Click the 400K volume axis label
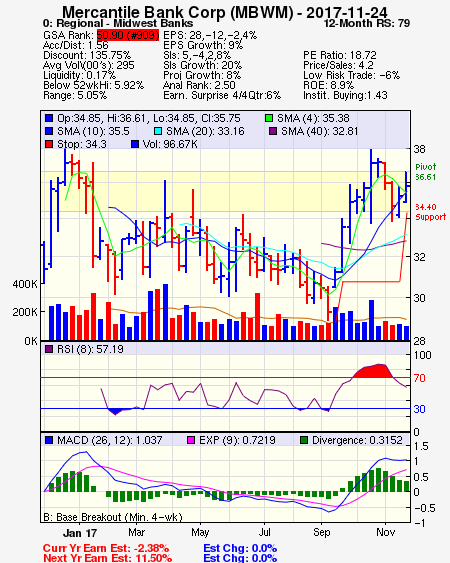Viewport: 450px width, 563px height. pos(25,284)
